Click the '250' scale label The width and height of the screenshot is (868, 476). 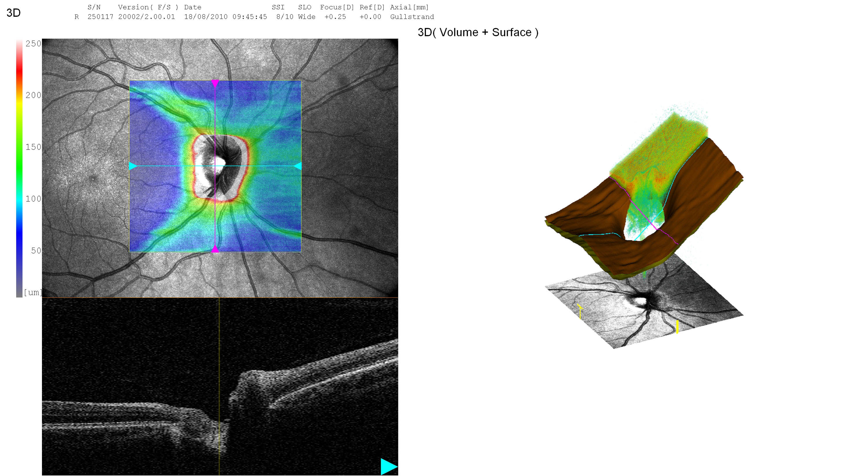pos(33,43)
